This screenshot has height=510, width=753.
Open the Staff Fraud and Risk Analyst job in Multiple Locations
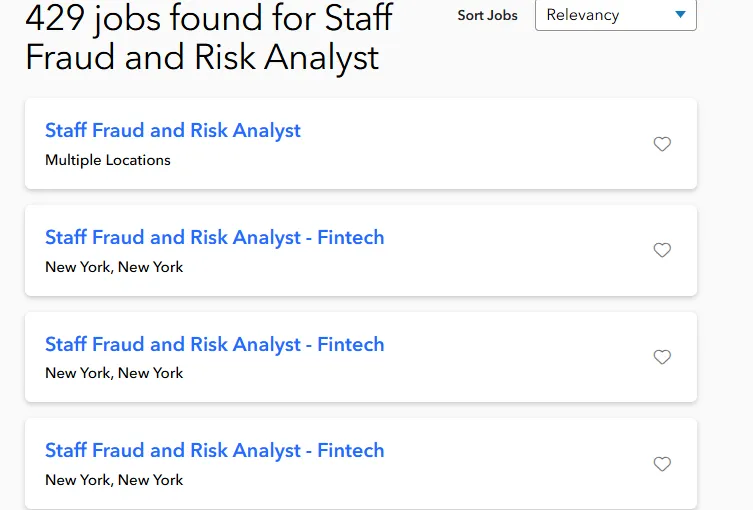pos(173,131)
